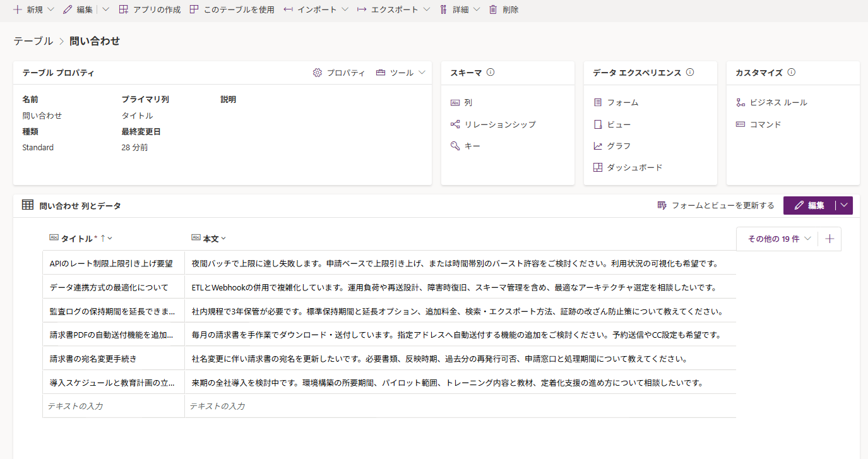Expand the purple Edit button chevron
868x459 pixels.
coord(844,205)
